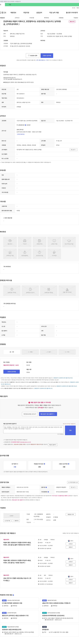Click 새창보기 button for third similar job posting
This screenshot has height=644, width=79.
pos(71,583)
